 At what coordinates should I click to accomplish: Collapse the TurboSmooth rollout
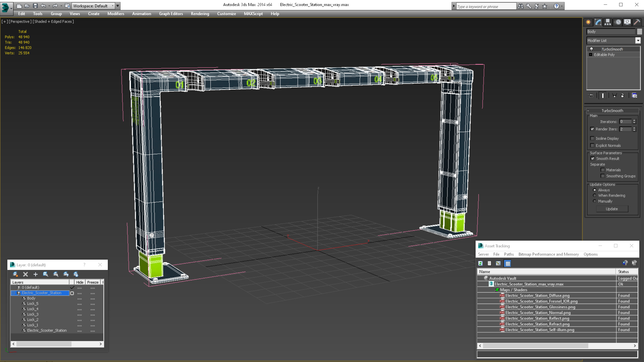coord(588,111)
